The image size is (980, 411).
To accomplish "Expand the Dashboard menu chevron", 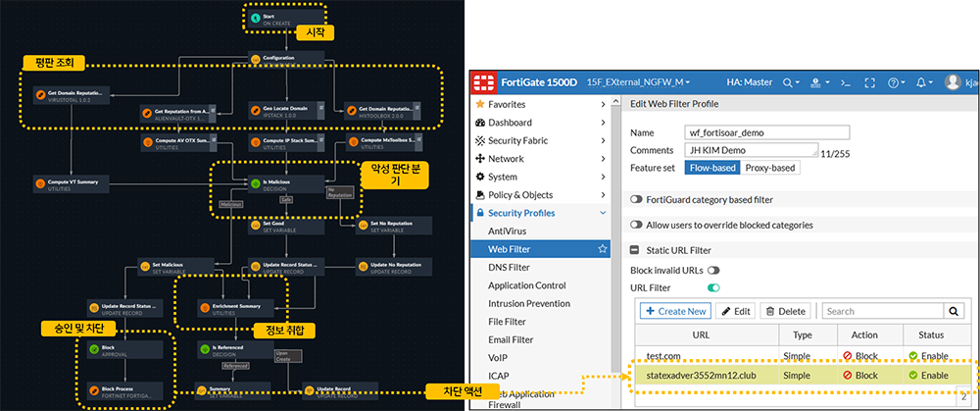I will [603, 123].
